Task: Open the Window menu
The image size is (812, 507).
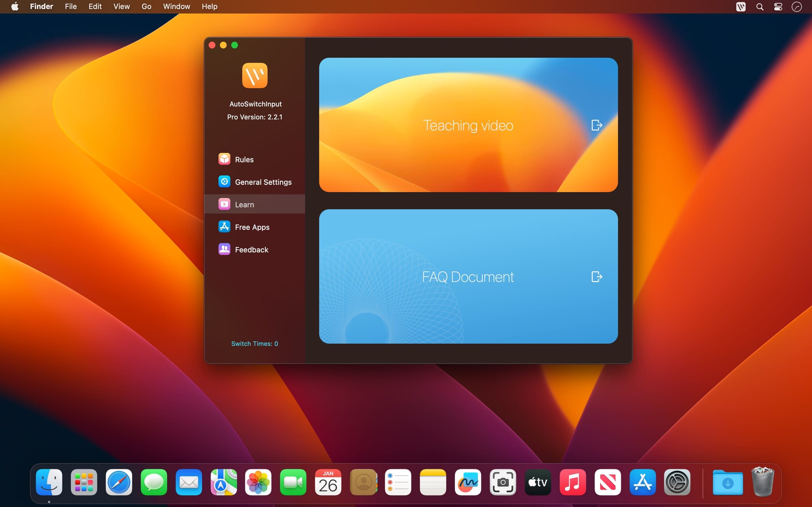Action: click(176, 6)
